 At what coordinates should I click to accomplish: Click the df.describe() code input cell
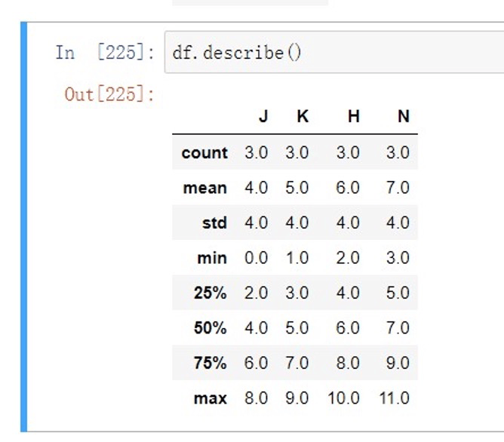334,52
